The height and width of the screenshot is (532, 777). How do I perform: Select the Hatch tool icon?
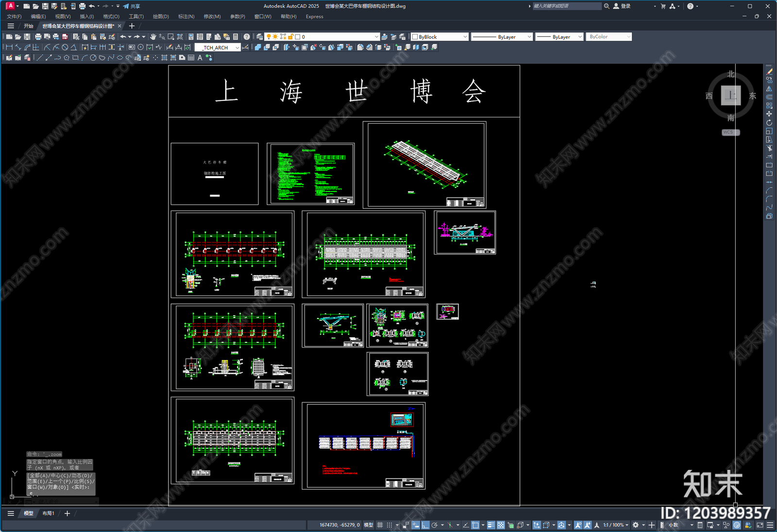[x=165, y=58]
